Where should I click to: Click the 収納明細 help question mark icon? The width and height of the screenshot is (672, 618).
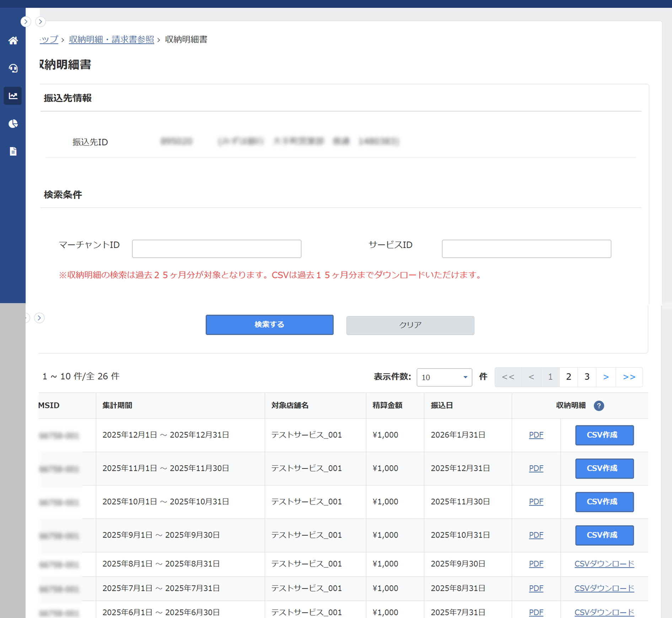[x=599, y=405]
